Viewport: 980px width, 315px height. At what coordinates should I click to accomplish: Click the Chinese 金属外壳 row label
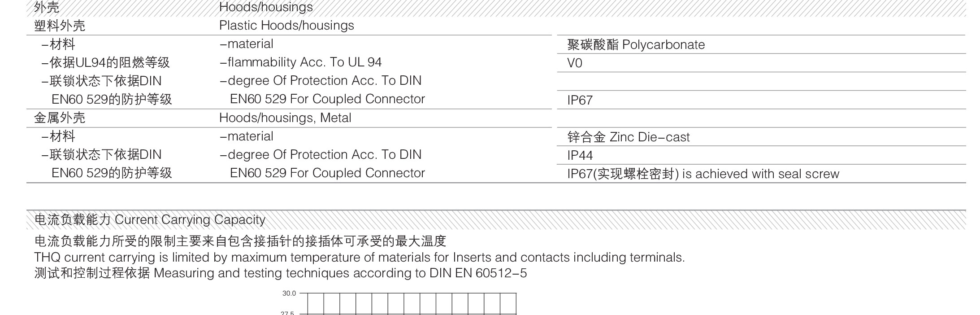(x=60, y=118)
